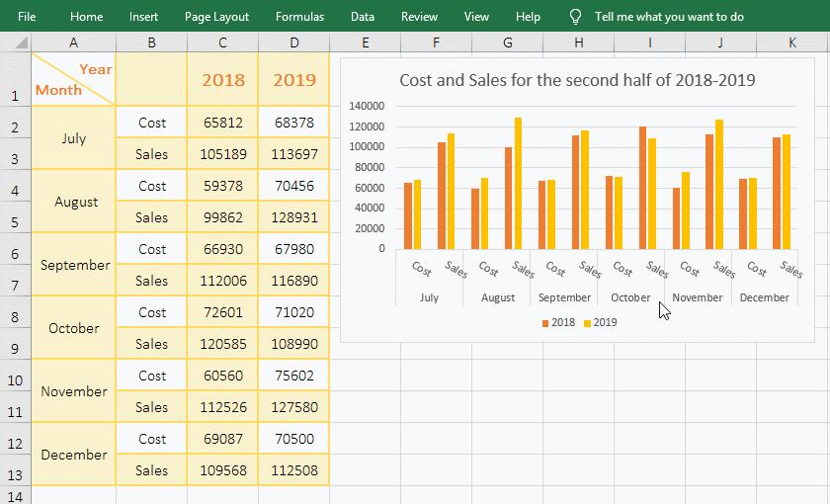Viewport: 830px width, 504px height.
Task: Click the 'Tell me what you want to do' box
Action: click(x=669, y=17)
